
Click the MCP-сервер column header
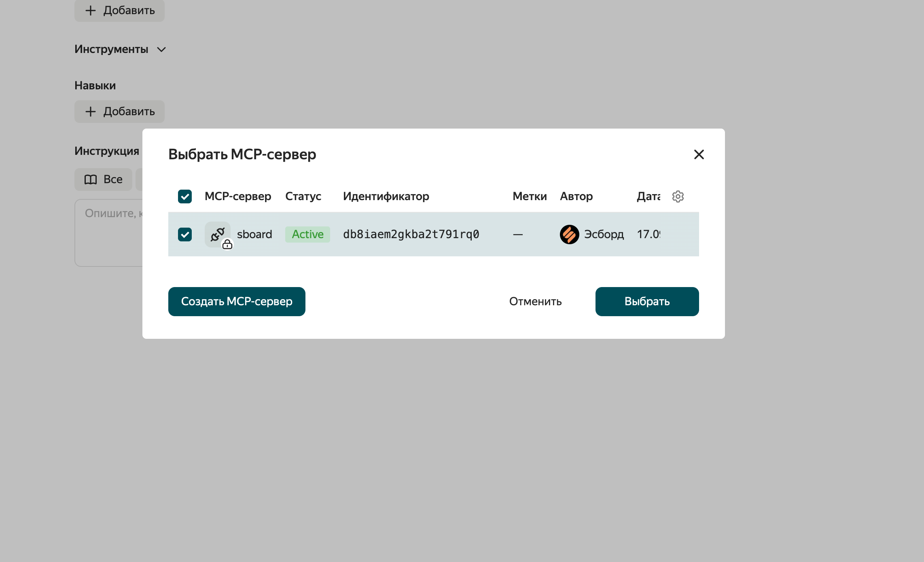[238, 196]
